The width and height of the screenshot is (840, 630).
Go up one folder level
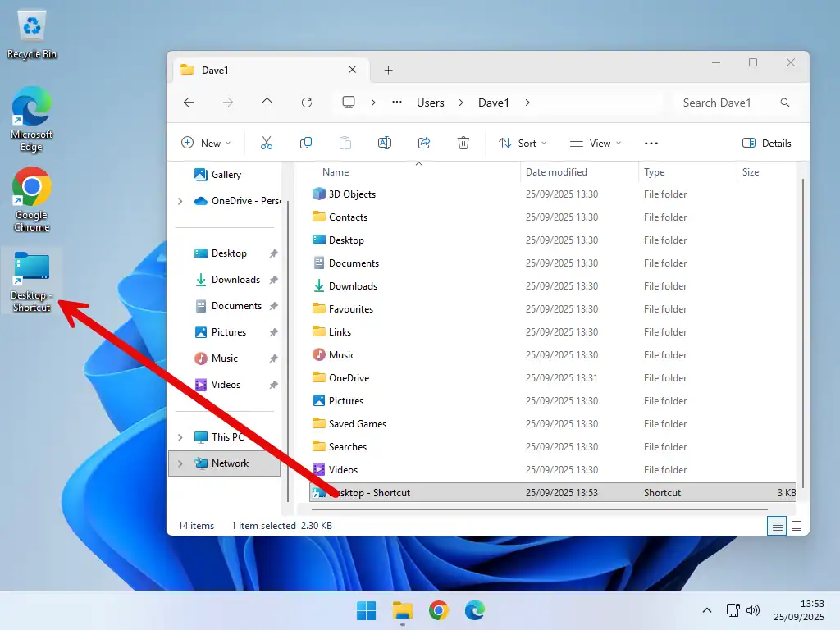point(267,103)
